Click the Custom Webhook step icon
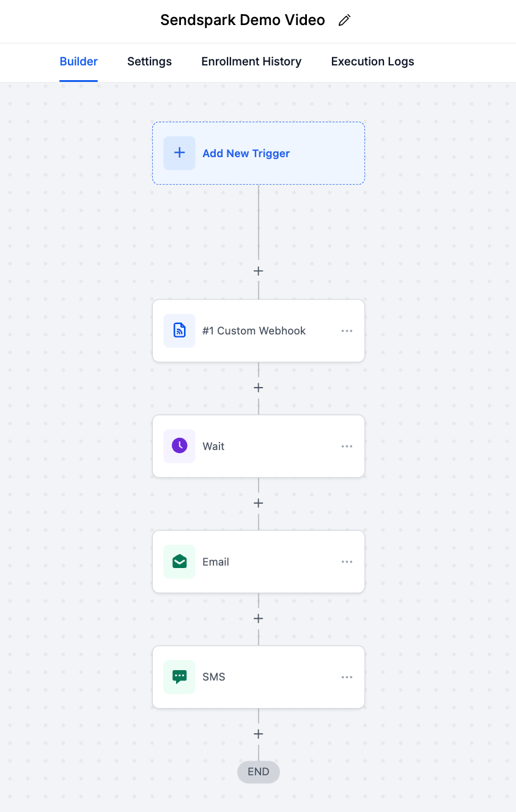Screen dimensions: 516x812 [179, 331]
